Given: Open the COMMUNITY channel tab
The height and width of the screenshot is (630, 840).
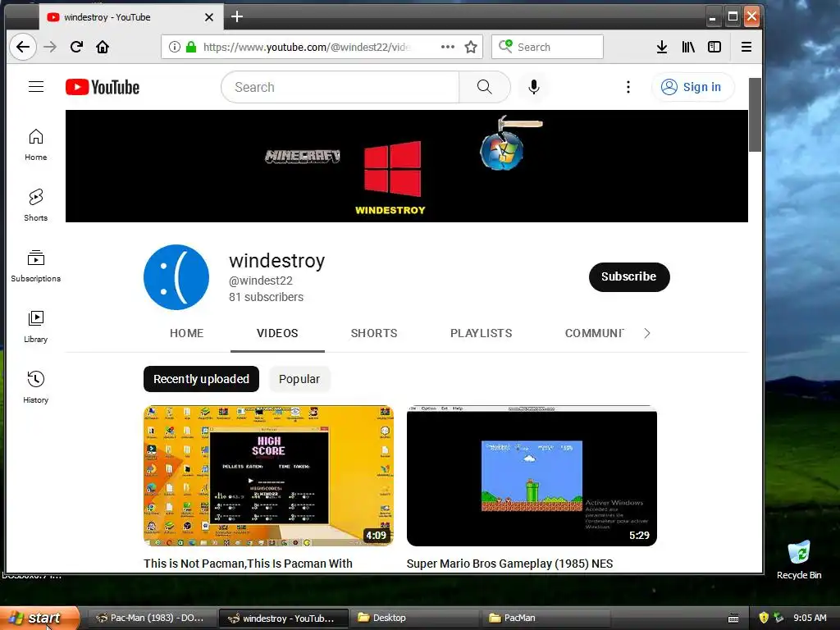Looking at the screenshot, I should [595, 333].
